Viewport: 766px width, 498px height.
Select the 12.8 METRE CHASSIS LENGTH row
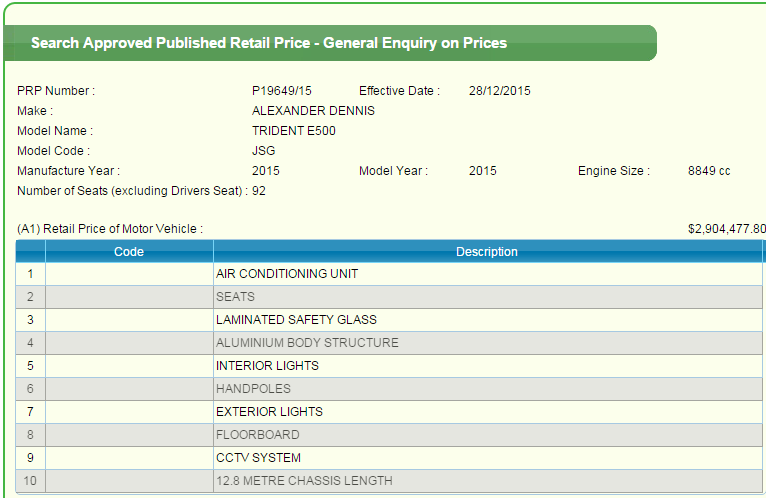(389, 480)
